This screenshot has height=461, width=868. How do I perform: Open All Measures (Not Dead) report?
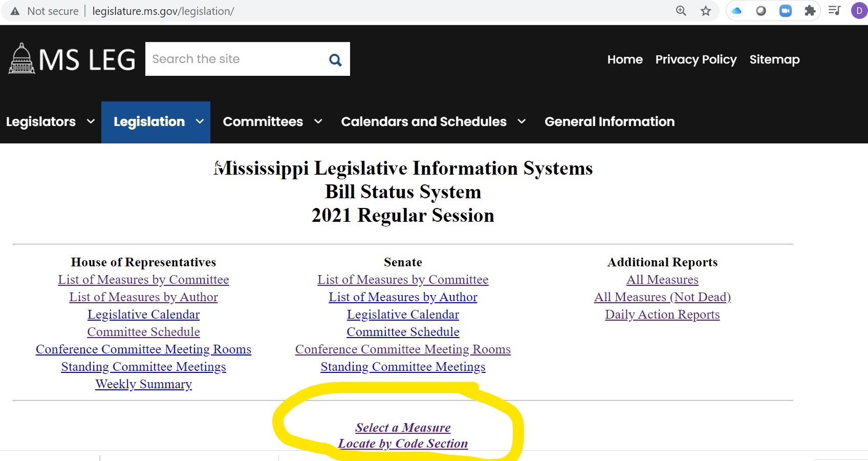pos(662,297)
